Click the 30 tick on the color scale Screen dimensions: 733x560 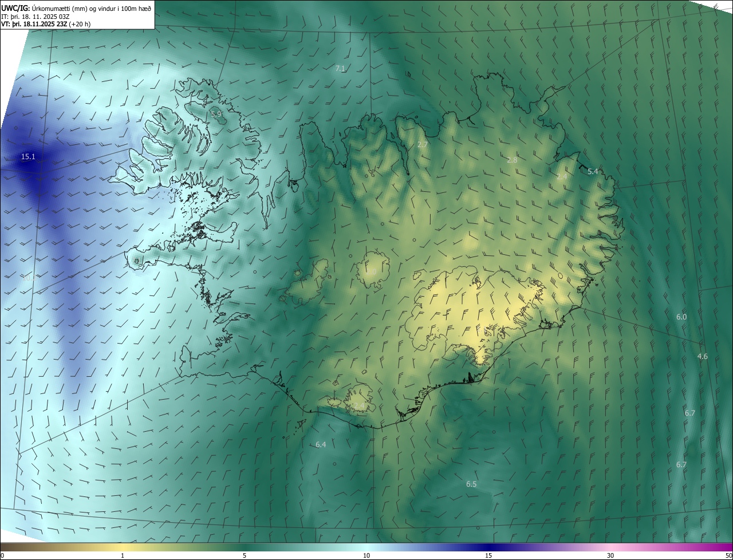coord(610,555)
